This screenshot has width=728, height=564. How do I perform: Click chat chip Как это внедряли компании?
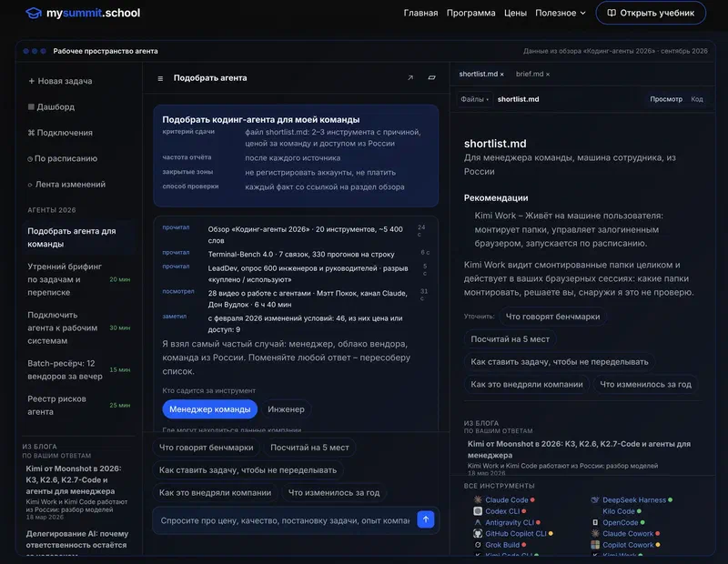pyautogui.click(x=215, y=492)
